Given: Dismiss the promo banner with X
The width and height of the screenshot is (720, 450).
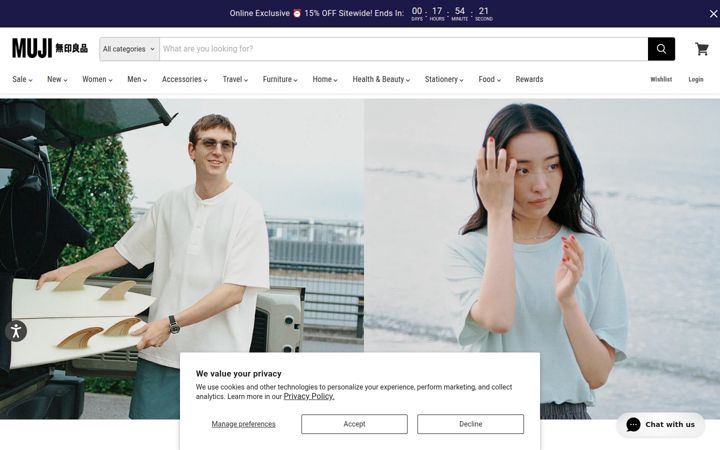Looking at the screenshot, I should [713, 14].
